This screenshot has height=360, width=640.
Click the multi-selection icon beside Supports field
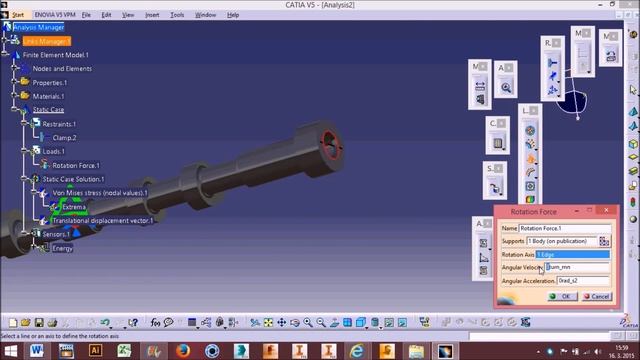pyautogui.click(x=604, y=241)
